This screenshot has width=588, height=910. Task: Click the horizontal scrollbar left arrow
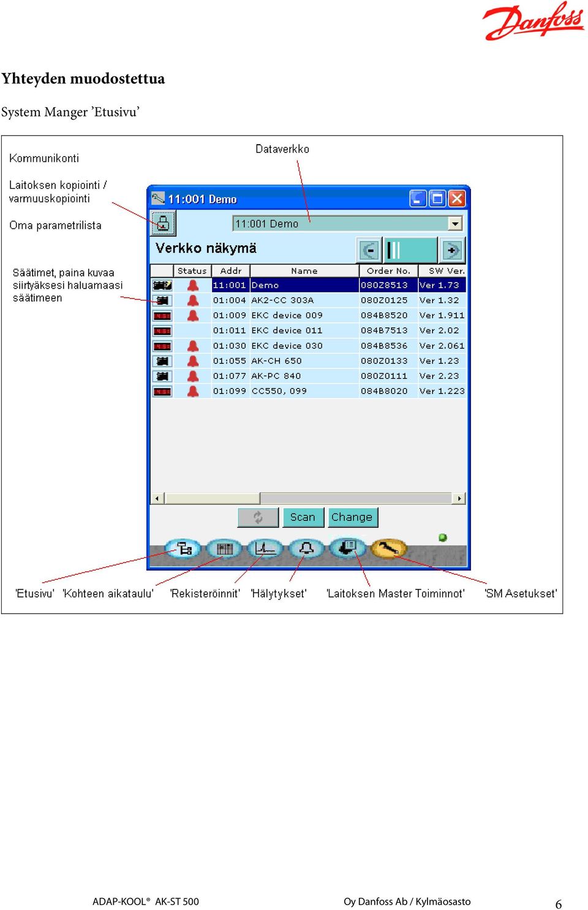tap(157, 498)
